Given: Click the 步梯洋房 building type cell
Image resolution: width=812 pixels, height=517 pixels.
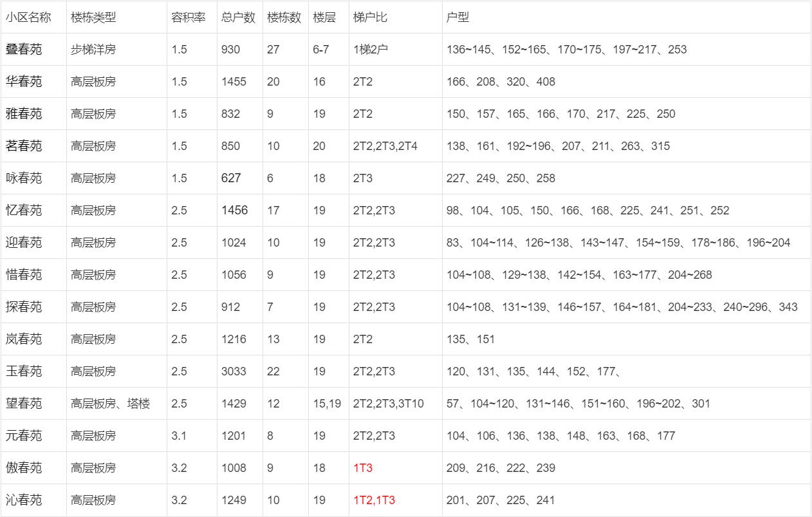Looking at the screenshot, I should coord(93,50).
